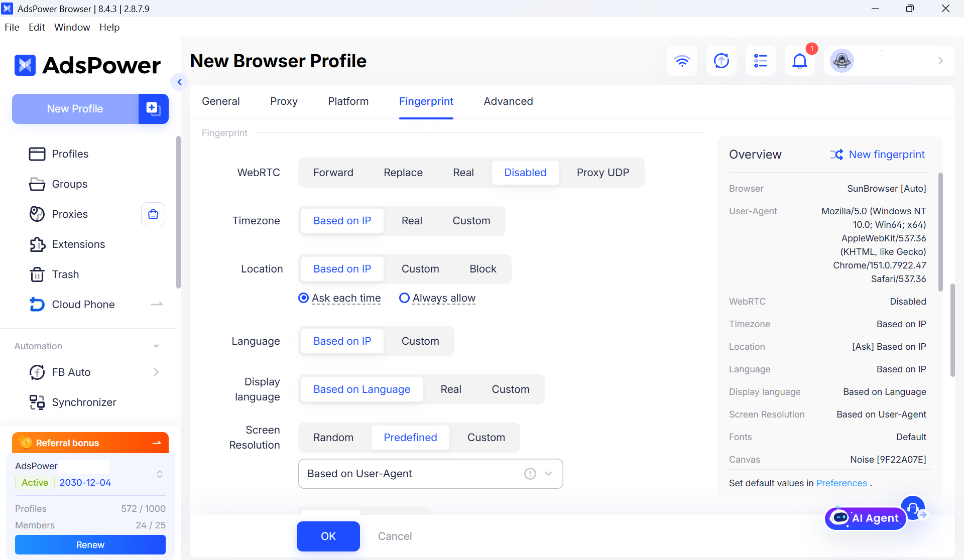Collapse the Automation section
This screenshot has height=560, width=964.
click(156, 346)
